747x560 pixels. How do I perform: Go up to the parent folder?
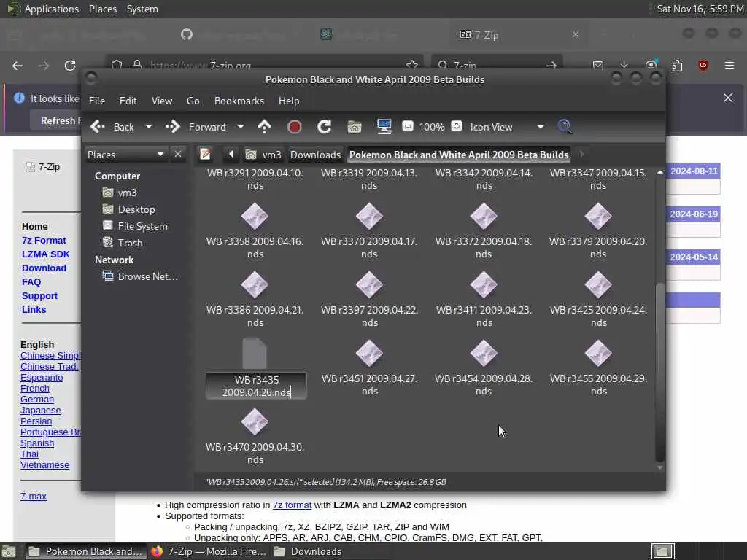click(264, 127)
